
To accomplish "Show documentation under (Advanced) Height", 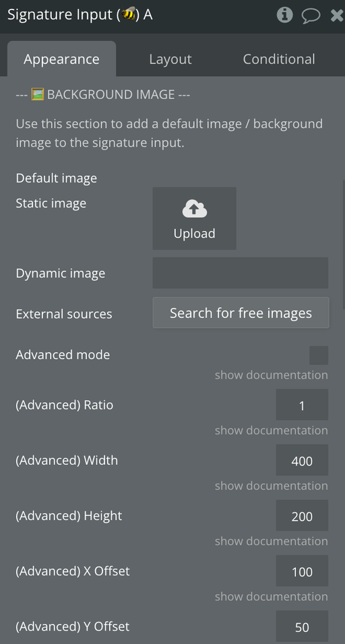I will pyautogui.click(x=271, y=542).
